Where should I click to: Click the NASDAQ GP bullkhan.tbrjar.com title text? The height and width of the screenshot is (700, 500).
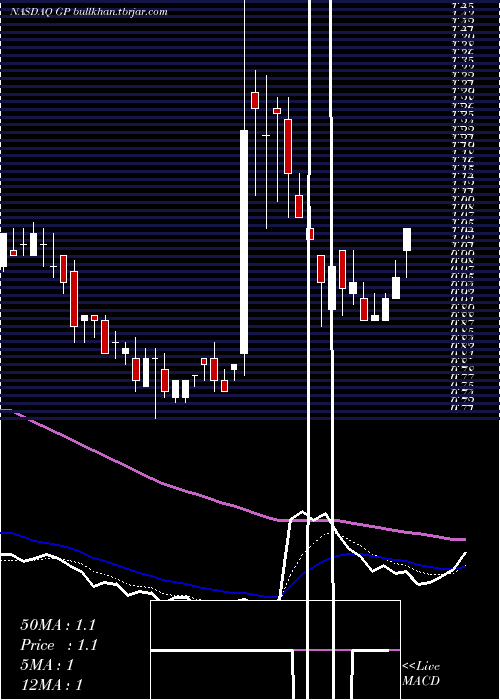click(x=89, y=12)
